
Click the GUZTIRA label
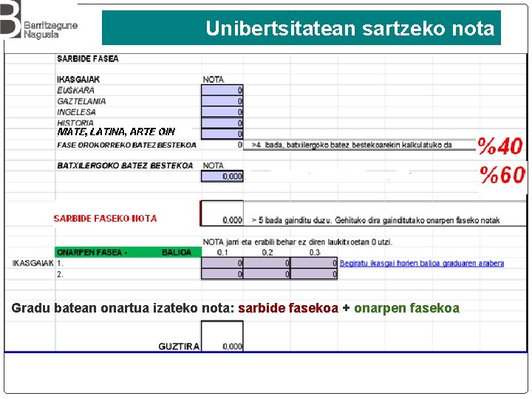[x=179, y=347]
